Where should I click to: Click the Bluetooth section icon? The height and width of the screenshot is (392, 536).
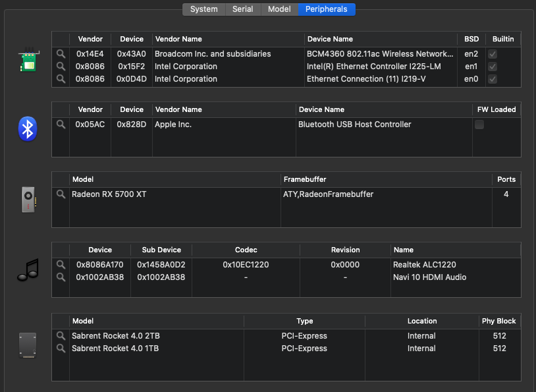pyautogui.click(x=27, y=129)
